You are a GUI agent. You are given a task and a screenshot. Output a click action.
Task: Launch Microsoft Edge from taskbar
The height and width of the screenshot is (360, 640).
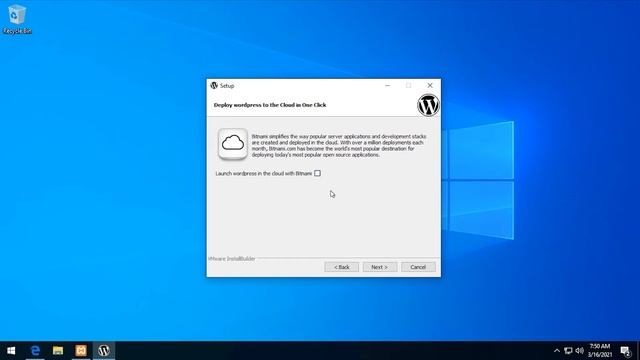coord(35,351)
